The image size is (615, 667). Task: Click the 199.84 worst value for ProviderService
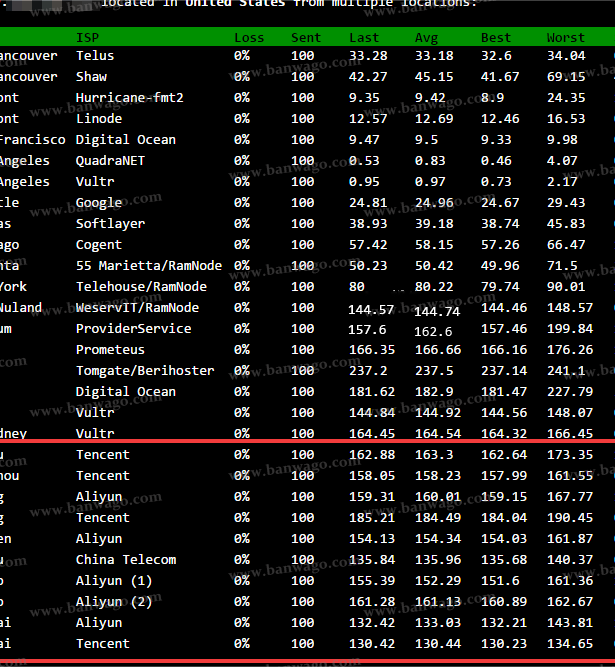point(570,329)
